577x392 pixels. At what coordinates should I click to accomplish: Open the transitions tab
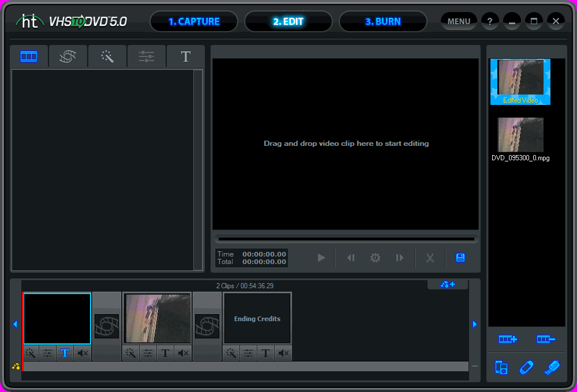coord(68,56)
